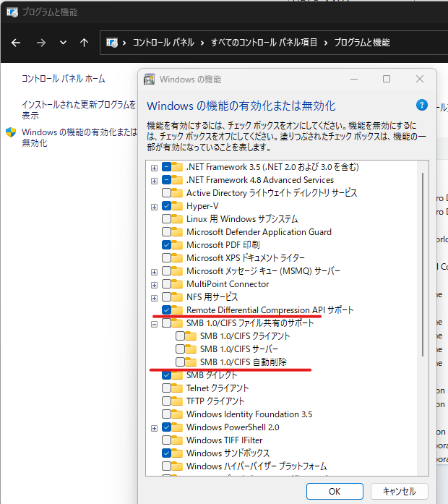Viewport: 448px width, 504px height.
Task: Select SMB ダイレクト row text
Action: (212, 375)
